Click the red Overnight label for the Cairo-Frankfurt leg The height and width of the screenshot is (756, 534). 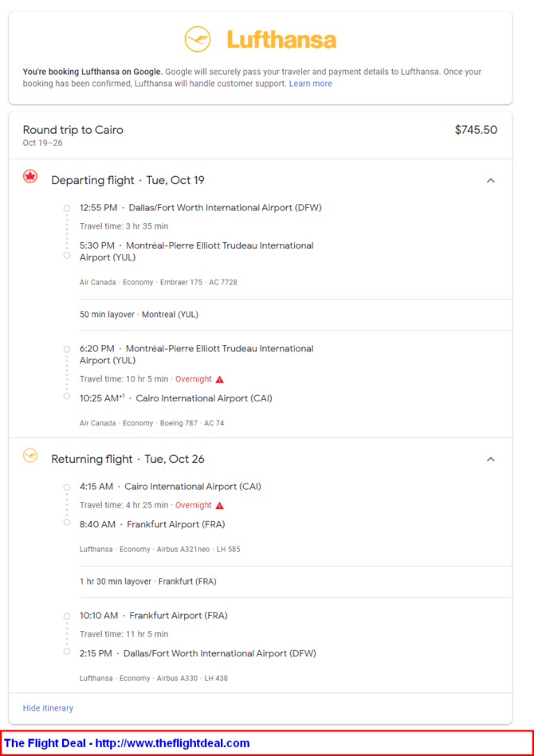[x=194, y=505]
